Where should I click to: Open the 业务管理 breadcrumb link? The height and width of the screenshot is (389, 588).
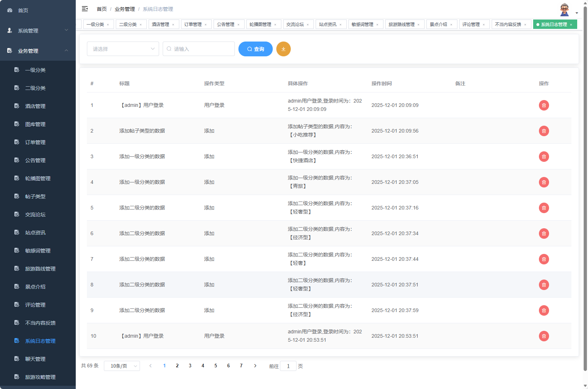[124, 9]
